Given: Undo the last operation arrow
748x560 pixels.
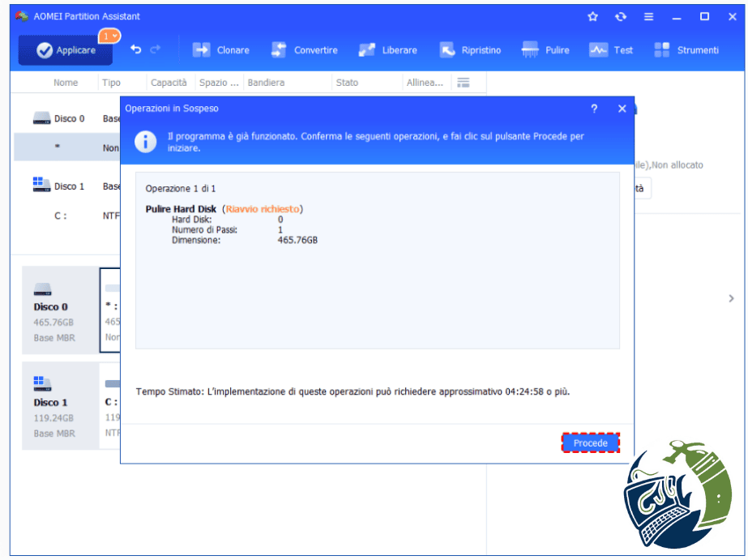Looking at the screenshot, I should pos(136,49).
